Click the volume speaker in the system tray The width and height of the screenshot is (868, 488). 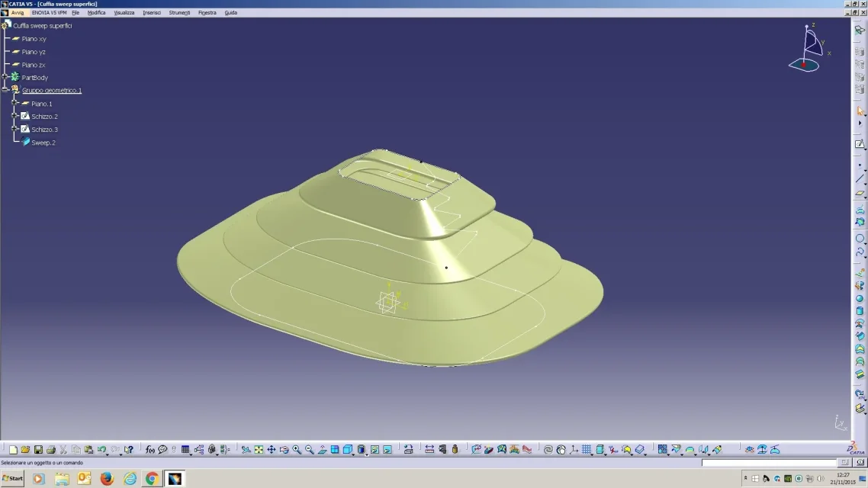click(821, 479)
